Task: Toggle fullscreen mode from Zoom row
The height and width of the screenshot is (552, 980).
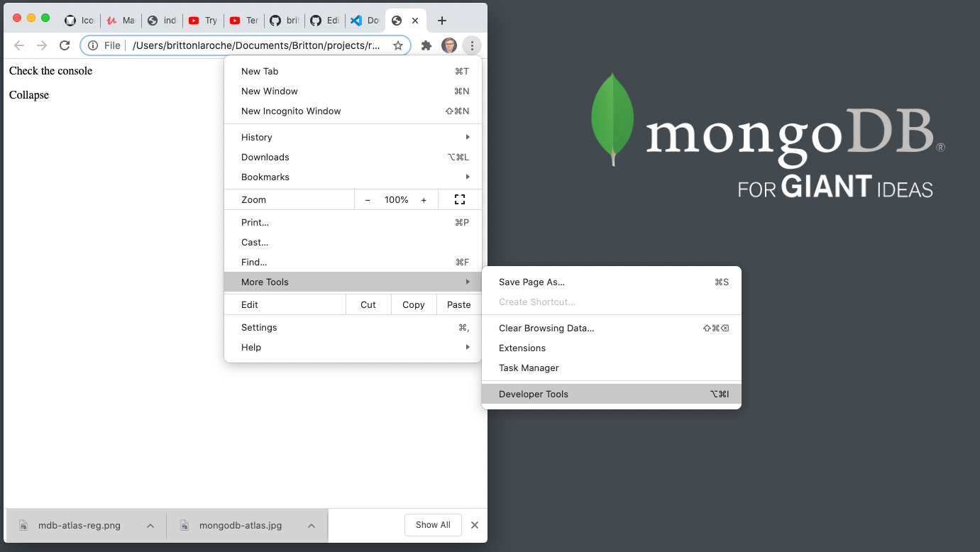Action: (x=459, y=199)
